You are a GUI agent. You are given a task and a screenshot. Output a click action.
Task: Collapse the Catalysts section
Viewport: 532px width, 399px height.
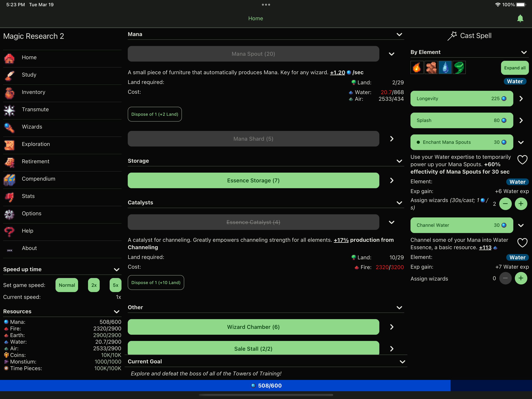[x=399, y=203]
